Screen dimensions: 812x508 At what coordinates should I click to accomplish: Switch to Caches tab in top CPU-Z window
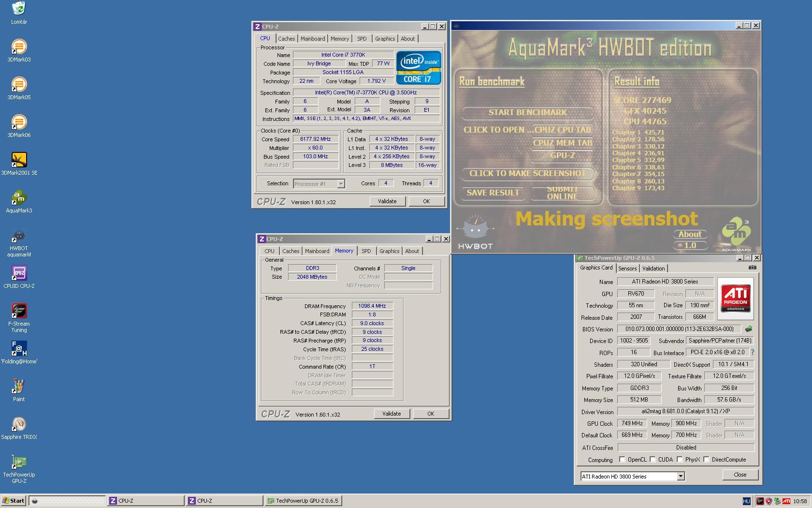tap(286, 39)
